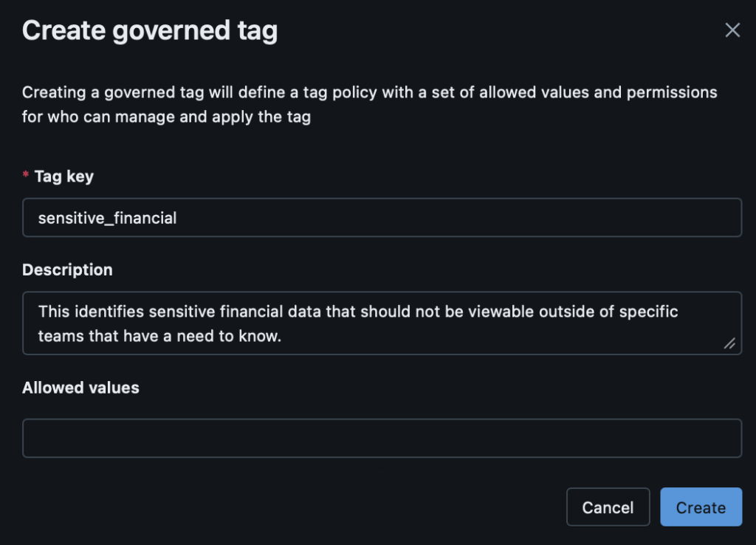
Task: Click the Allowed values label
Action: tap(80, 388)
